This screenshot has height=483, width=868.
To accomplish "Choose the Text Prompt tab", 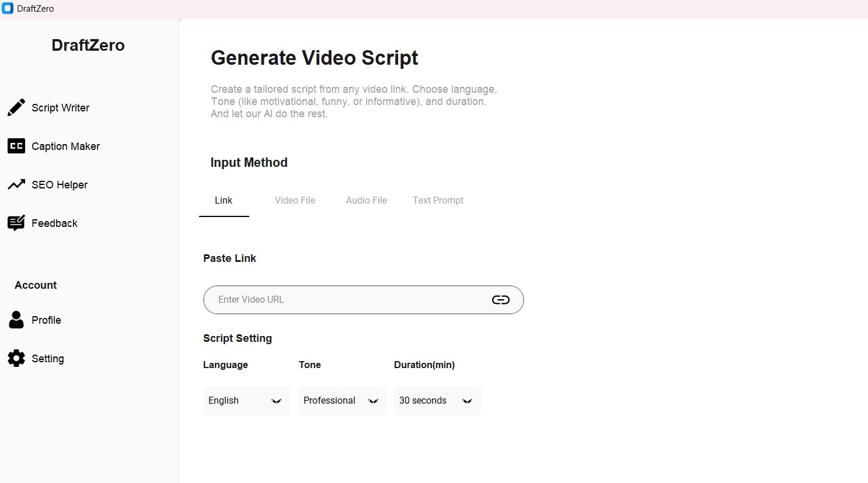I will [x=438, y=201].
